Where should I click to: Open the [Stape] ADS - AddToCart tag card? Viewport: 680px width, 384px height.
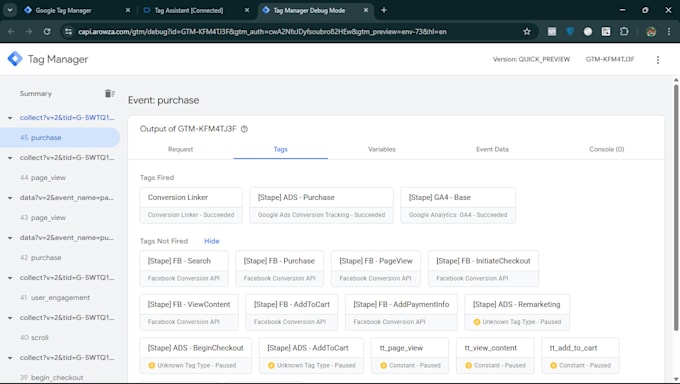(311, 356)
